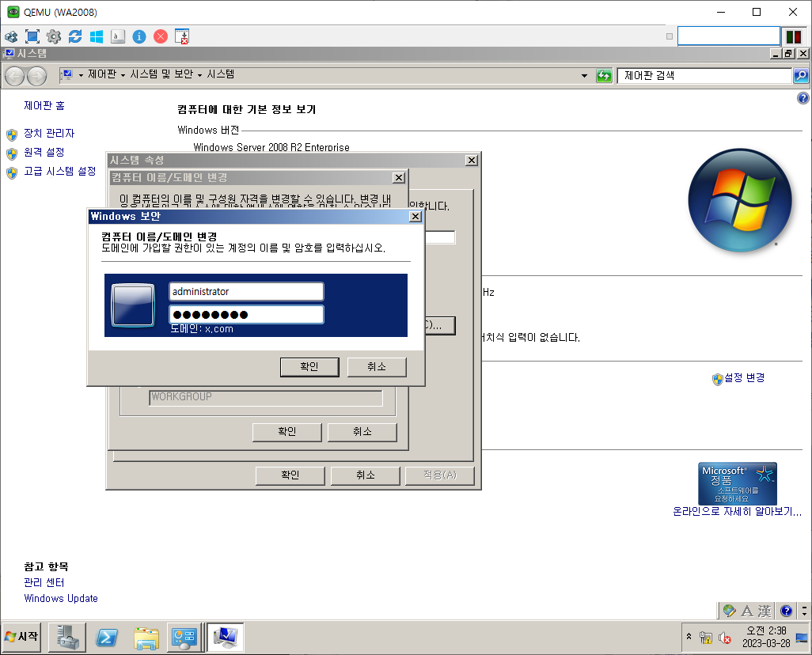Click the language bar A input mode

pyautogui.click(x=747, y=611)
